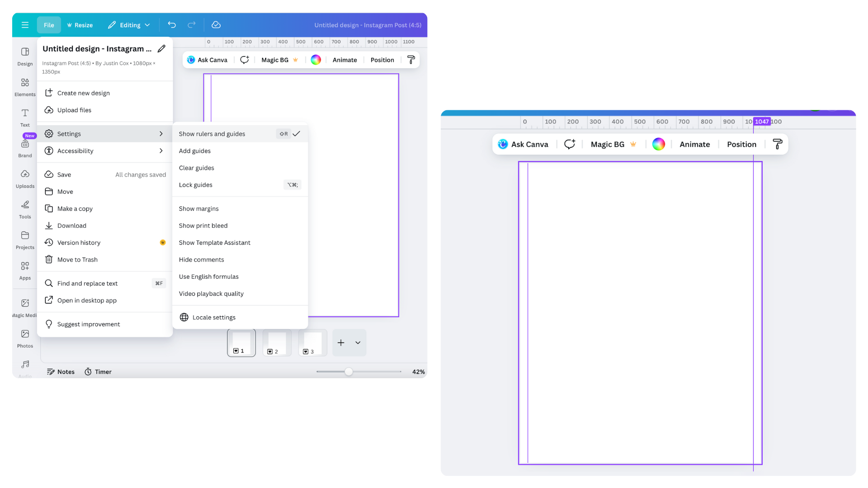Select Open in desktop app

[105, 300]
